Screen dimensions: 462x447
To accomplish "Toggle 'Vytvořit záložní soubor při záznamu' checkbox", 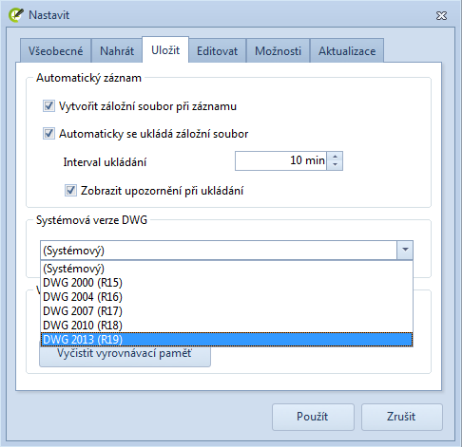I will 49,106.
